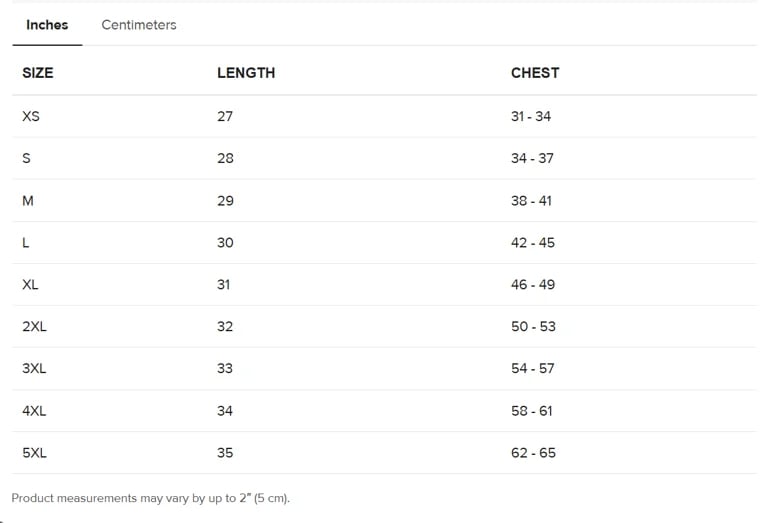Click the chest range 62 - 65

(x=533, y=453)
